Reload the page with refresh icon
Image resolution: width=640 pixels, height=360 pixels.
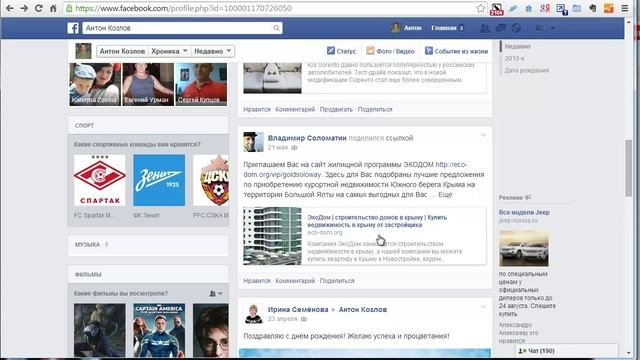pos(39,8)
